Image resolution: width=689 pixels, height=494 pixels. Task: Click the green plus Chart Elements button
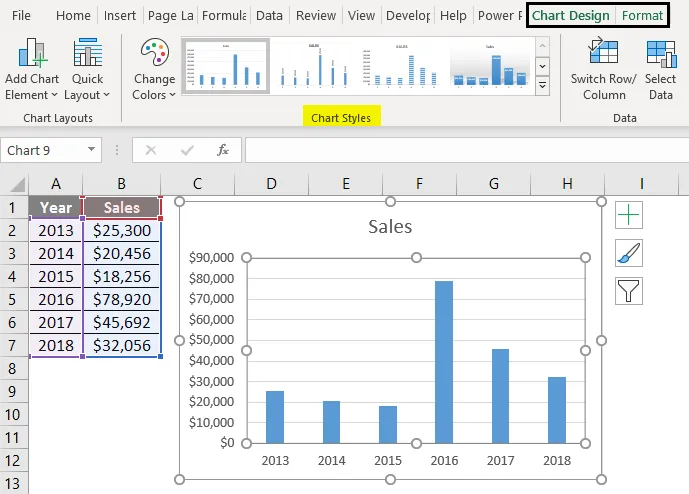point(629,215)
